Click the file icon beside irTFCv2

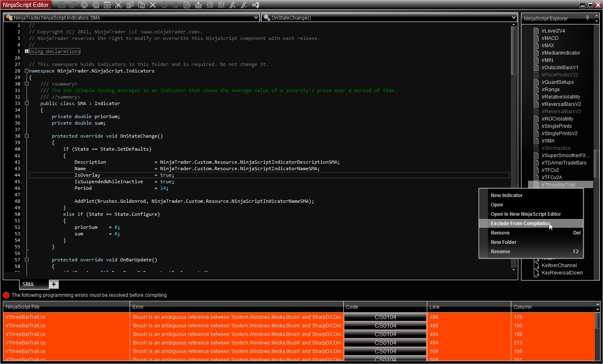537,170
